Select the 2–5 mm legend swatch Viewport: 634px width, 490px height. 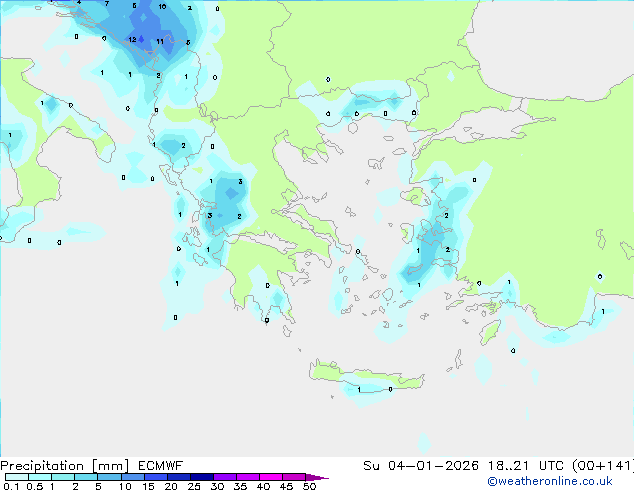(86, 477)
